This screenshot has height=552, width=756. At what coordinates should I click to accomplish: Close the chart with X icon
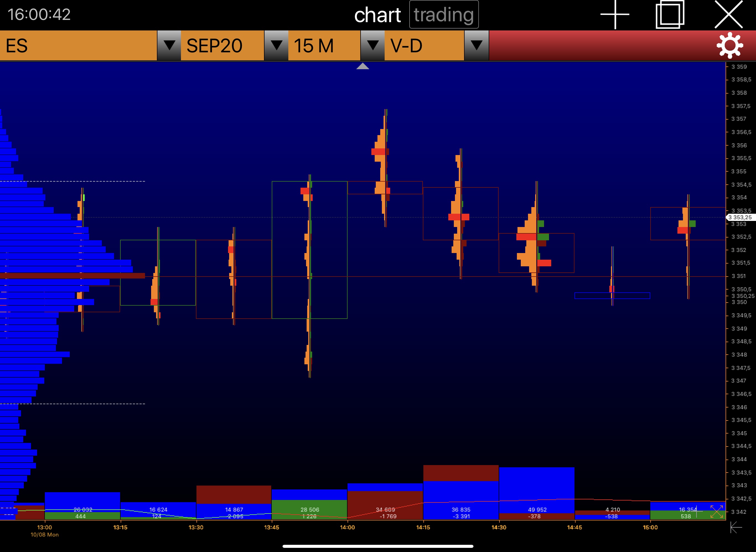(729, 14)
